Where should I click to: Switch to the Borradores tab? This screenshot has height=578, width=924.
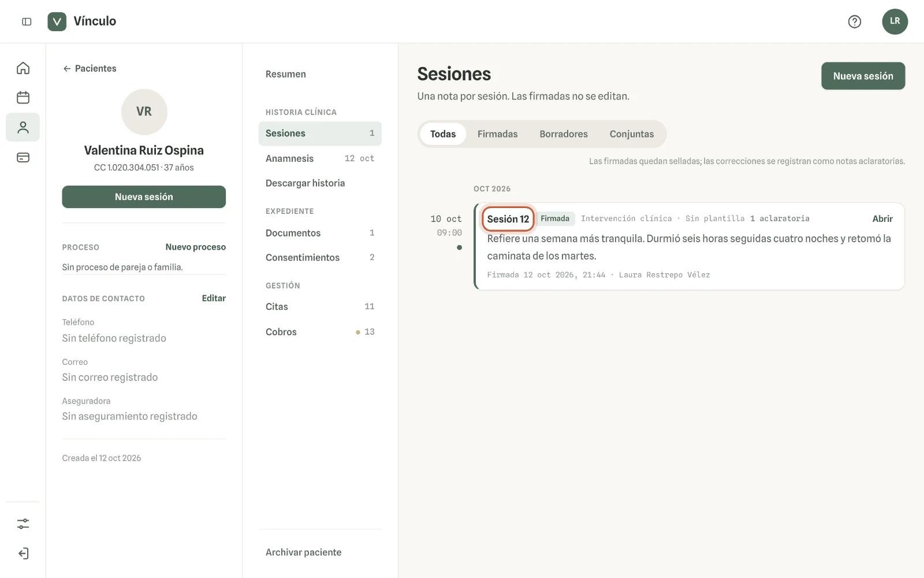564,134
